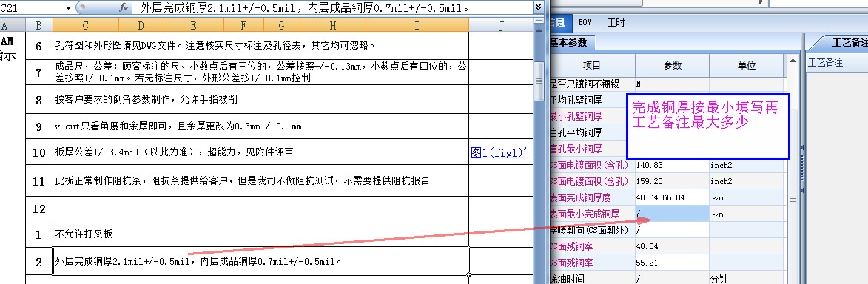The image size is (868, 284).
Task: Open the Name Box dropdown arrow
Action: tap(69, 8)
